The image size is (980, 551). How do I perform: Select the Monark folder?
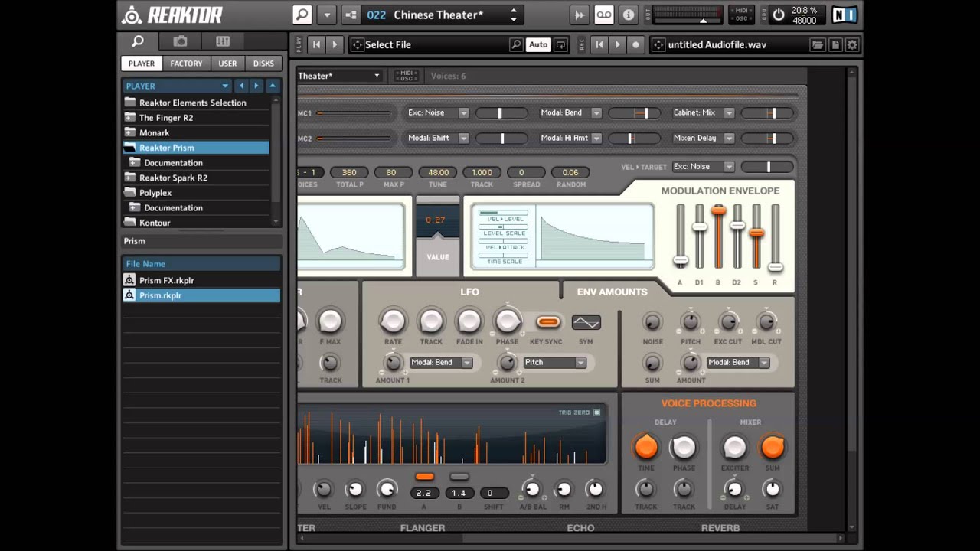point(196,132)
